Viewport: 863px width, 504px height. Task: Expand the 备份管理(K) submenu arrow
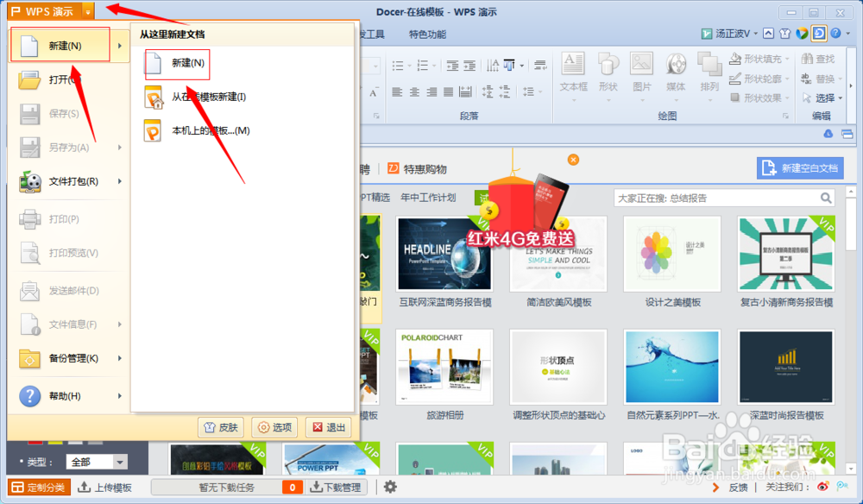119,358
